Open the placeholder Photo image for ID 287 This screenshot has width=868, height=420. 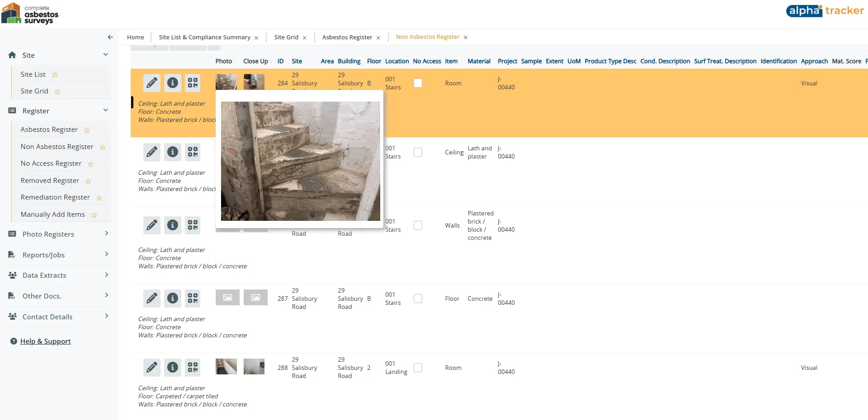click(x=227, y=298)
